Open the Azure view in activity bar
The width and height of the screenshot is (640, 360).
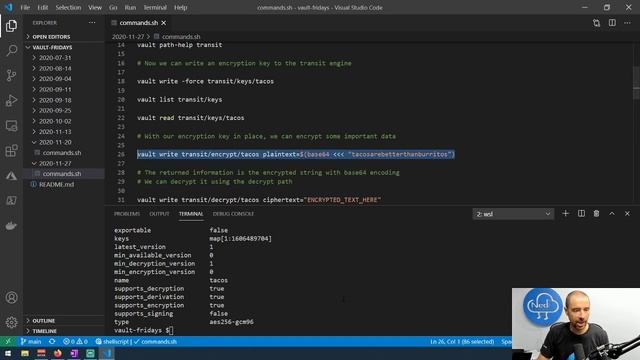[x=11, y=176]
